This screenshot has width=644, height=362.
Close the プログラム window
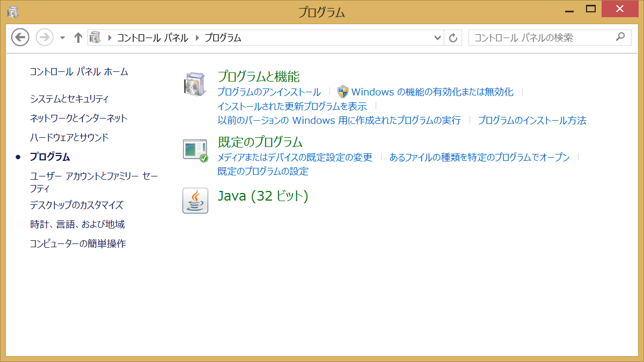click(x=620, y=9)
